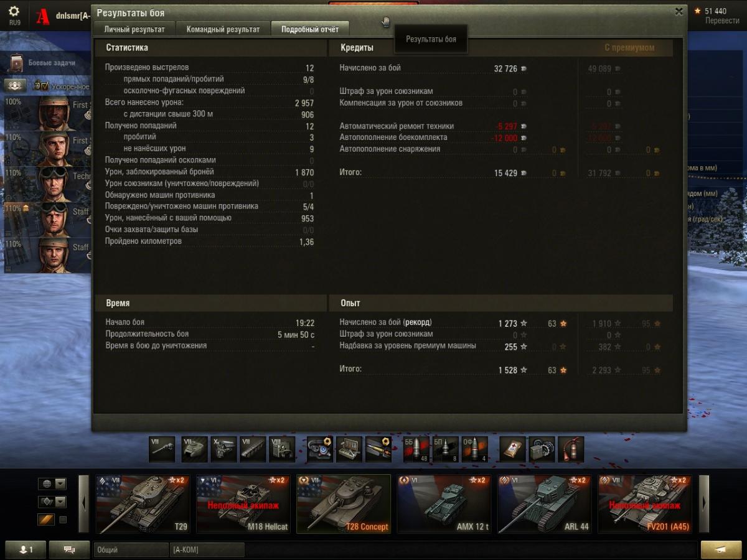Select the AMX 12 t tank
Image resolution: width=747 pixels, height=560 pixels.
[x=444, y=504]
